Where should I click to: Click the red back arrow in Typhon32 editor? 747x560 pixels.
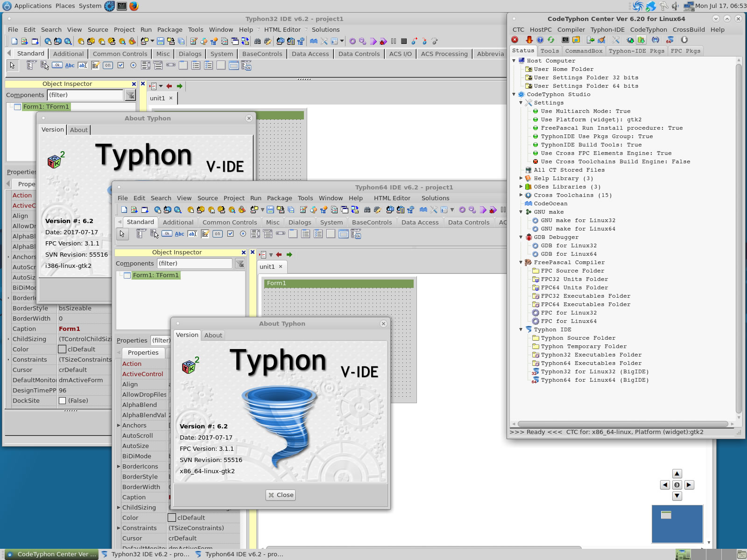[169, 86]
